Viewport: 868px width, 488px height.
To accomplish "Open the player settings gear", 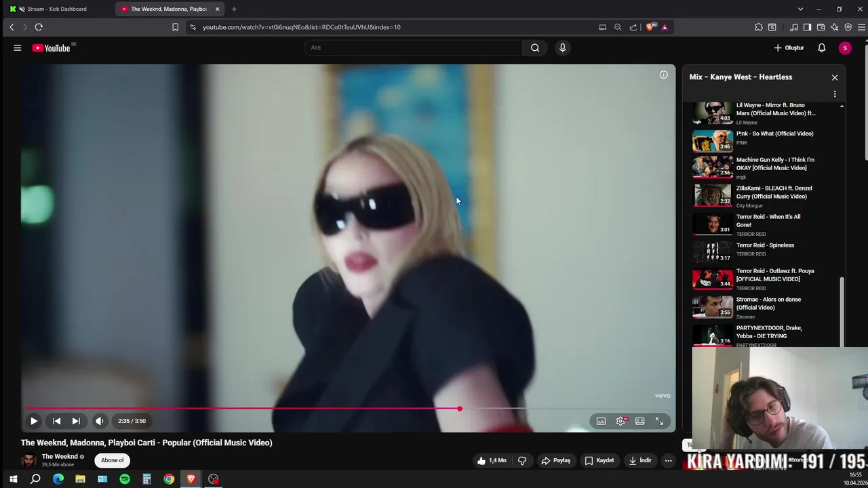I will pos(620,421).
